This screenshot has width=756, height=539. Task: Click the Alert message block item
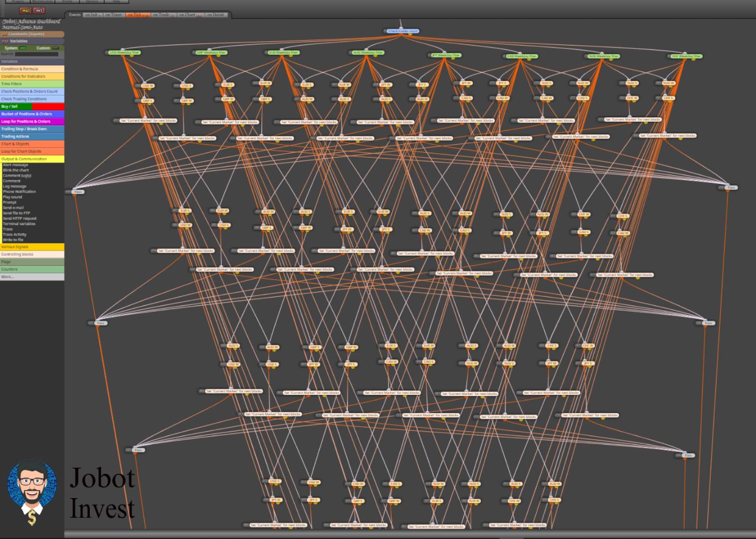click(15, 165)
